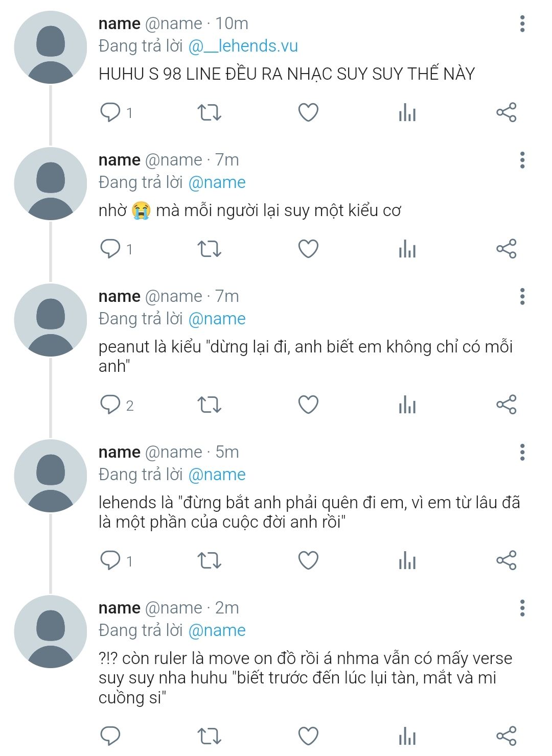Open the avatar of the ruler tweet author
Image resolution: width=552 pixels, height=756 pixels.
51,631
